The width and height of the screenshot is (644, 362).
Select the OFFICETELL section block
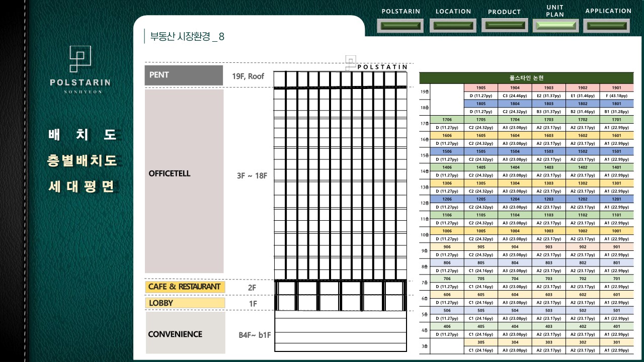coord(184,181)
